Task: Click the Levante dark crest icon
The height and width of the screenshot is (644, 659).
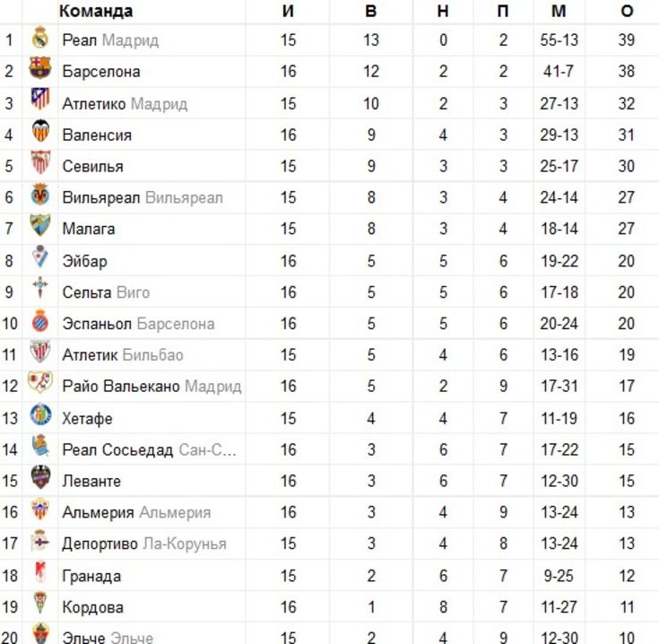Action: 40,477
